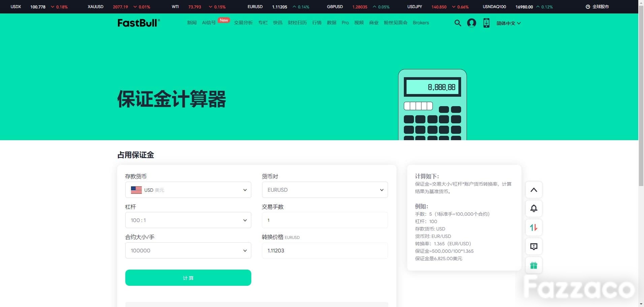Image resolution: width=644 pixels, height=307 pixels.
Task: Open the notification bell icon
Action: point(534,209)
